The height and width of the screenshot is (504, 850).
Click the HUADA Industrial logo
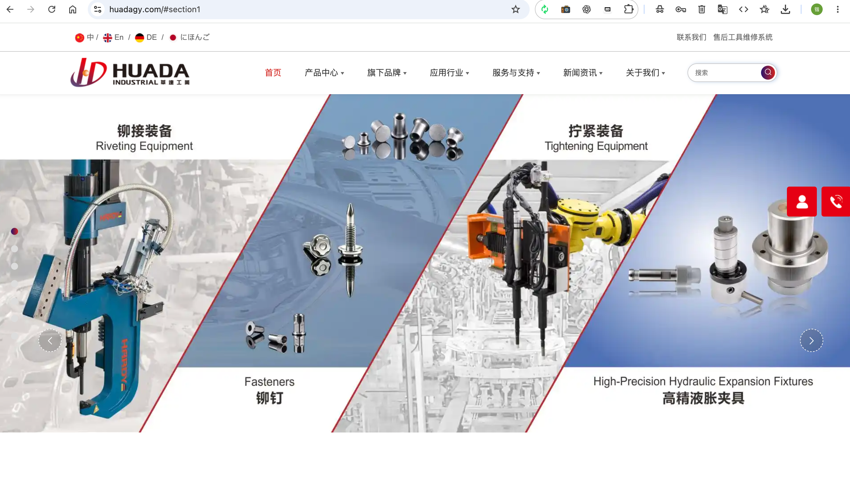[x=130, y=72]
